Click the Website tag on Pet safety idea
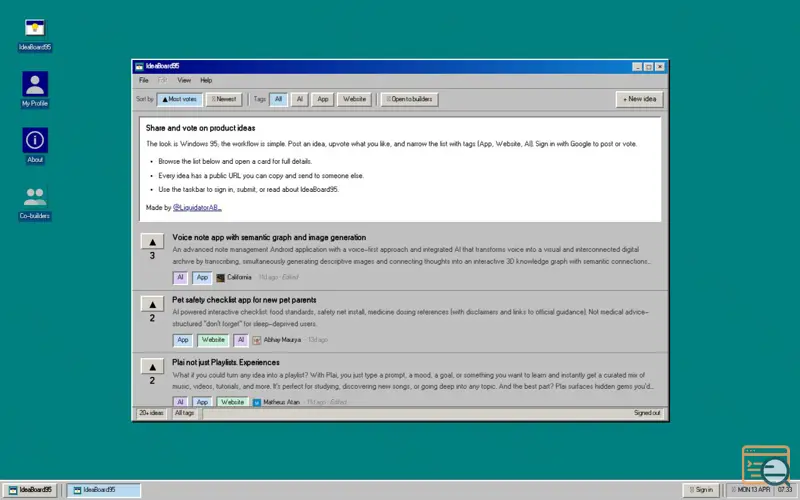This screenshot has height=500, width=800. point(213,340)
